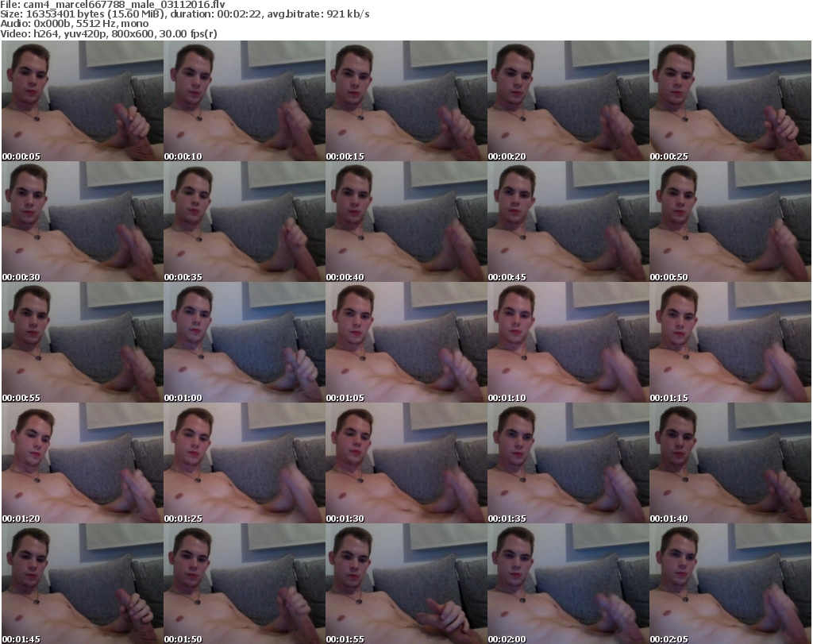Click the 'Size: 16353401 bytes' info line
Screen dimensions: 813x644
point(184,14)
